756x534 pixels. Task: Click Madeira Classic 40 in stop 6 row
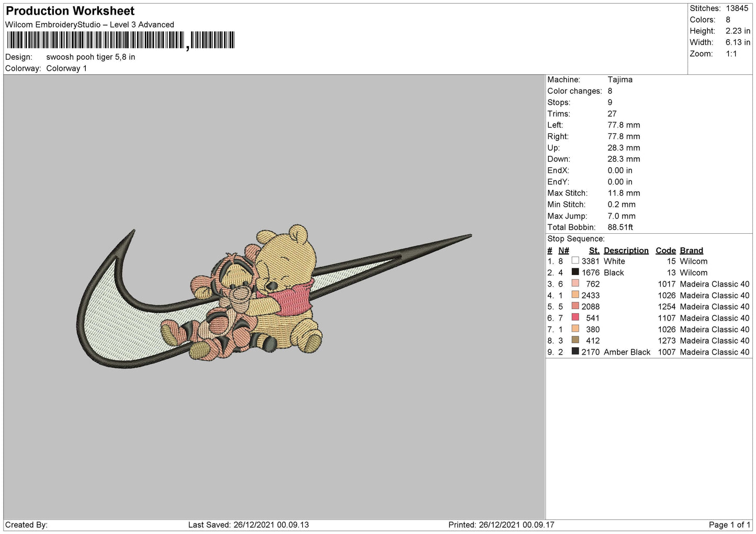coord(715,318)
